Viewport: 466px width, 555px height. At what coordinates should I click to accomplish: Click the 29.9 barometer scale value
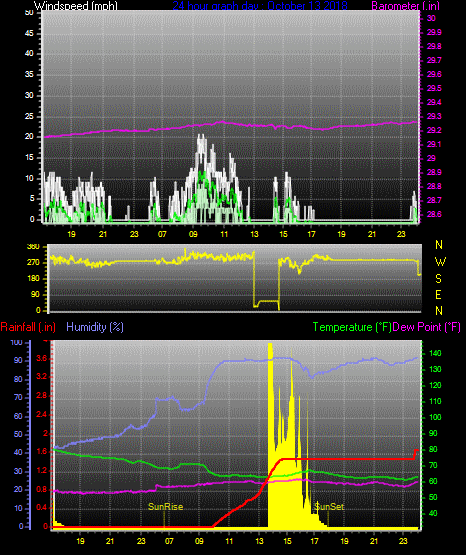[x=434, y=32]
